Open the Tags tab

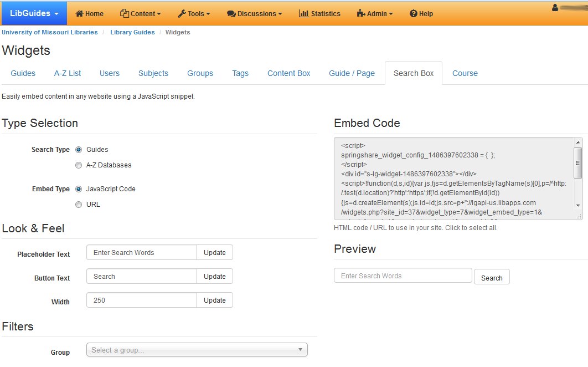tap(240, 73)
